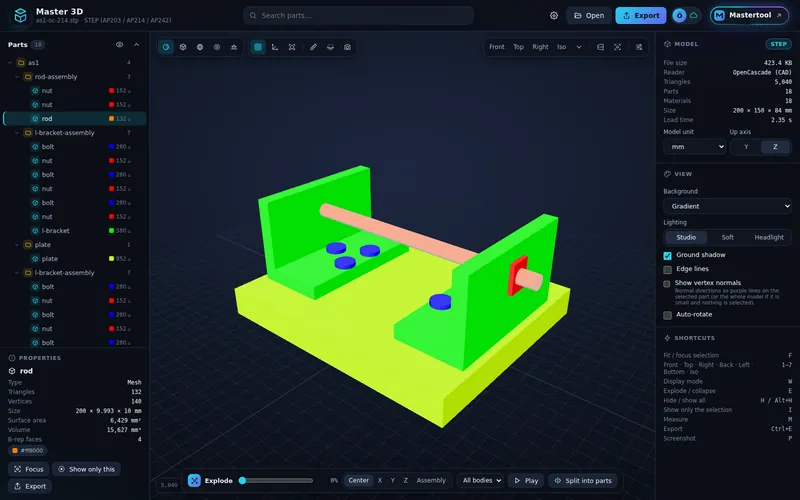
Task: Open the Model unit mm dropdown
Action: click(x=694, y=147)
